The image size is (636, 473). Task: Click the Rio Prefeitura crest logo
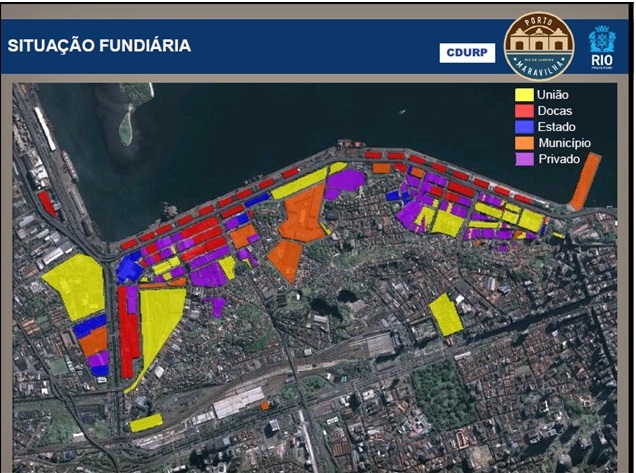click(602, 46)
